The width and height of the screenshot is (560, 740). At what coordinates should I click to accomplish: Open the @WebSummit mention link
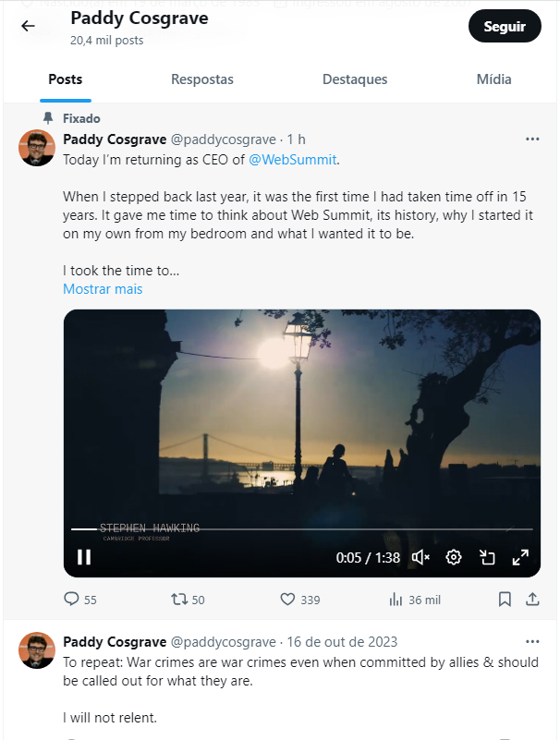tap(293, 160)
